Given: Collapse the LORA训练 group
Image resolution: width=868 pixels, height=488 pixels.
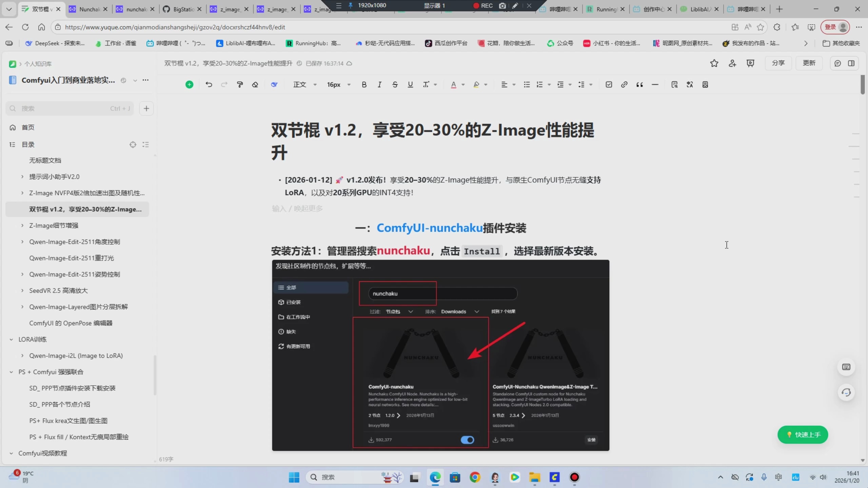Looking at the screenshot, I should [x=11, y=339].
